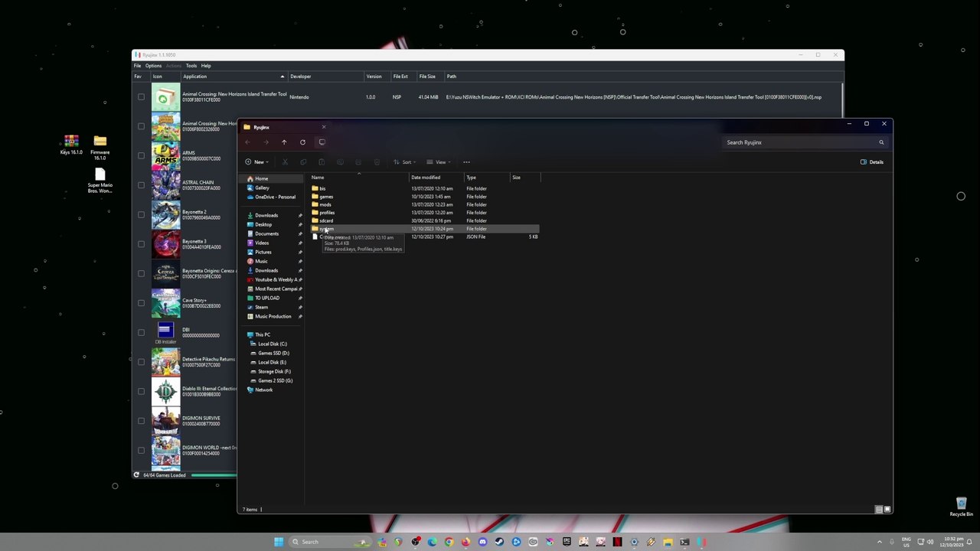The height and width of the screenshot is (551, 980).
Task: Refresh the File Explorer folder view
Action: pyautogui.click(x=302, y=142)
